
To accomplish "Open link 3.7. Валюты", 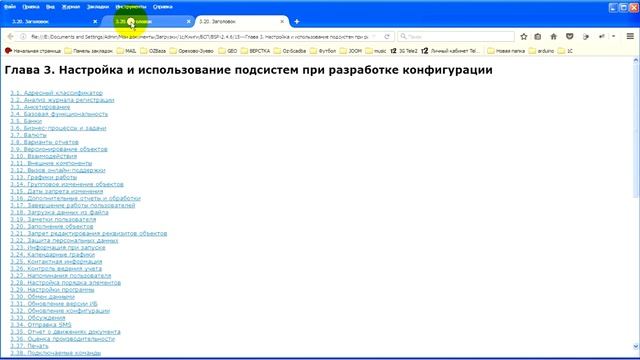I will (x=29, y=135).
